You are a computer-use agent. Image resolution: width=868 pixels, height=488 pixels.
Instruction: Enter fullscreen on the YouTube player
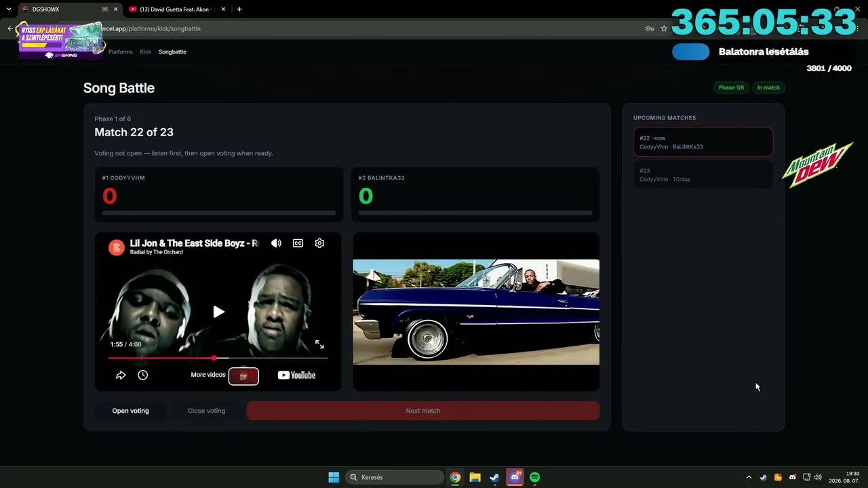[319, 344]
